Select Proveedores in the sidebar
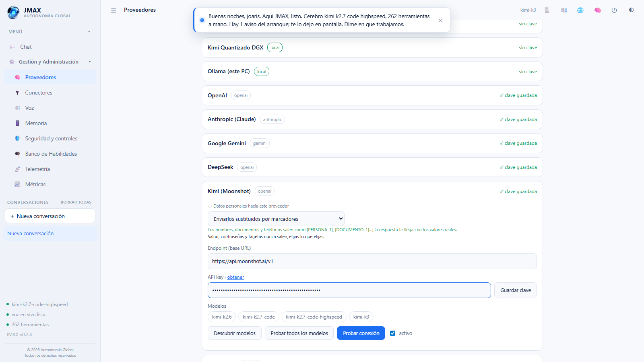644x362 pixels. (x=50, y=77)
